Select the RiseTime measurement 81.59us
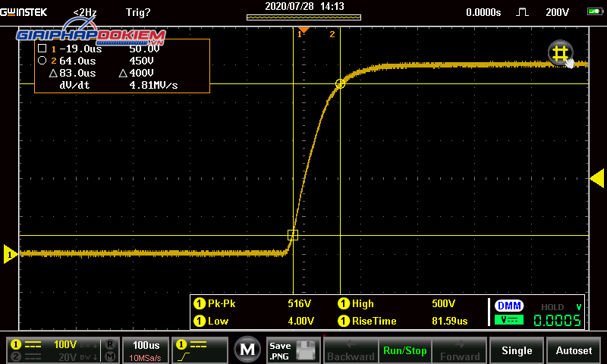Image resolution: width=607 pixels, height=364 pixels. point(403,321)
